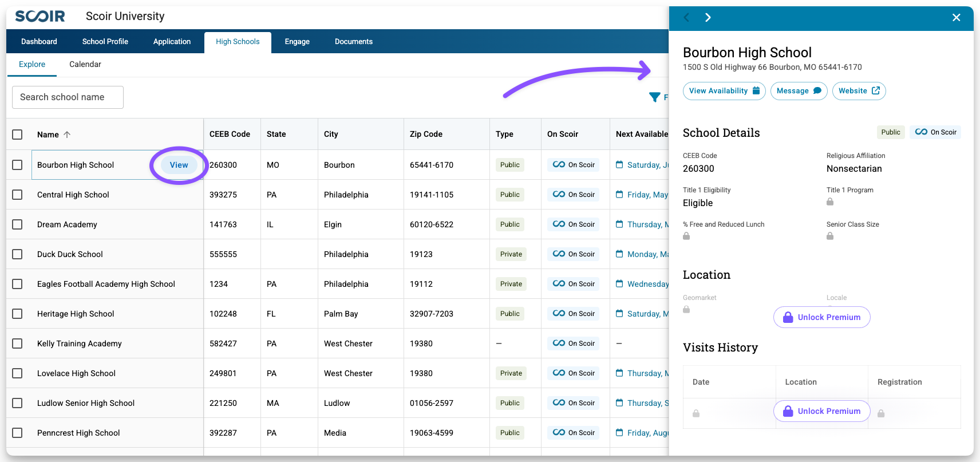Image resolution: width=980 pixels, height=462 pixels.
Task: Switch to the Explore sub-tab
Action: tap(32, 64)
